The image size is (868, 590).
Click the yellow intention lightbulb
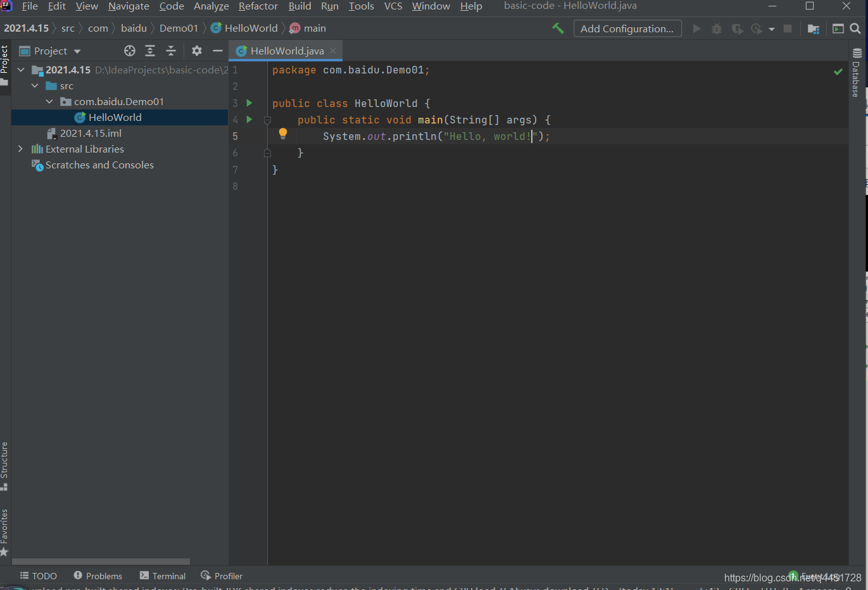tap(283, 134)
